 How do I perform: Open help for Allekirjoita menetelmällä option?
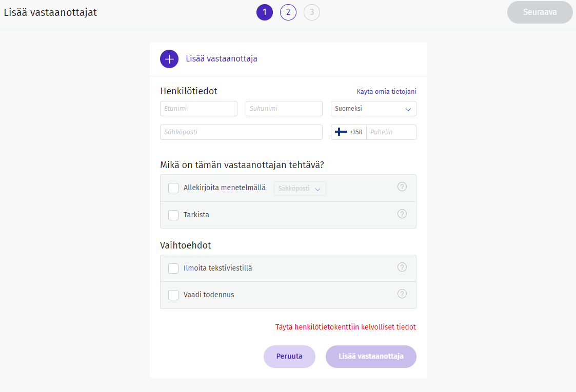click(402, 187)
